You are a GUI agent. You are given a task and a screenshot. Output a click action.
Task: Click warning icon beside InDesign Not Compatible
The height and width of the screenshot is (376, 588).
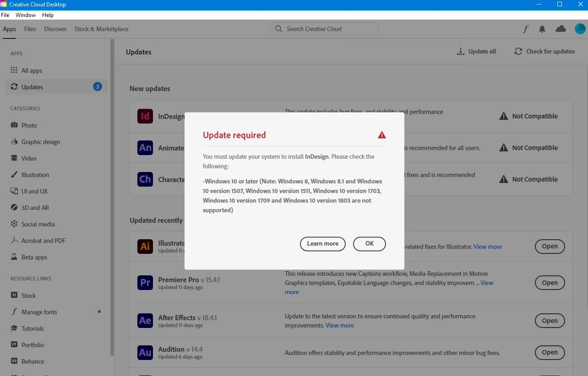coord(504,116)
